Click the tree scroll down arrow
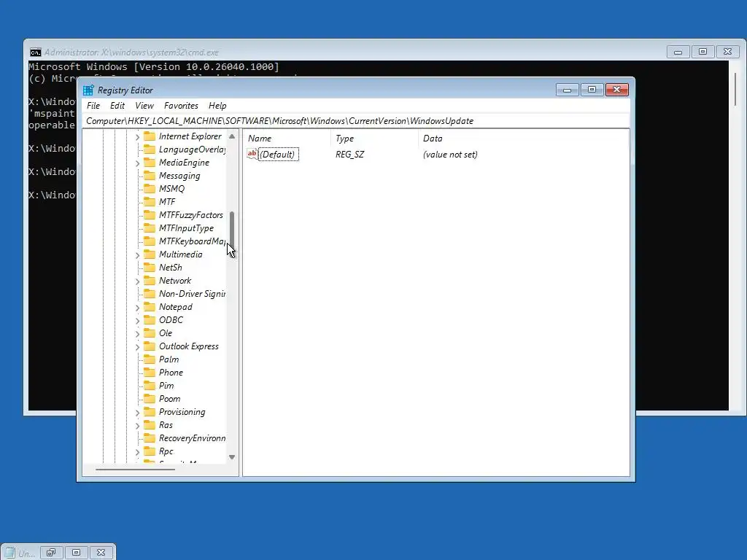747x560 pixels. [232, 457]
